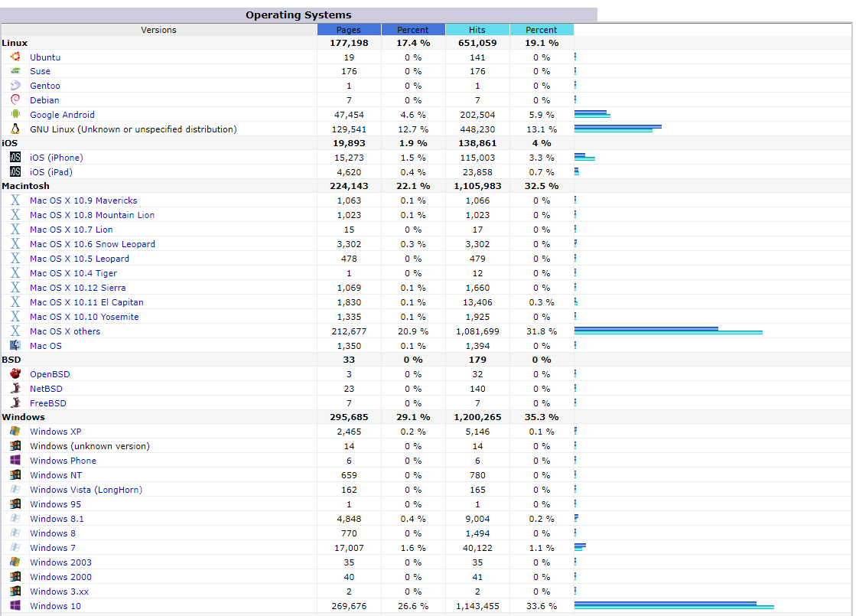Click the Windows 7 icon
This screenshot has height=616, width=856.
[15, 547]
